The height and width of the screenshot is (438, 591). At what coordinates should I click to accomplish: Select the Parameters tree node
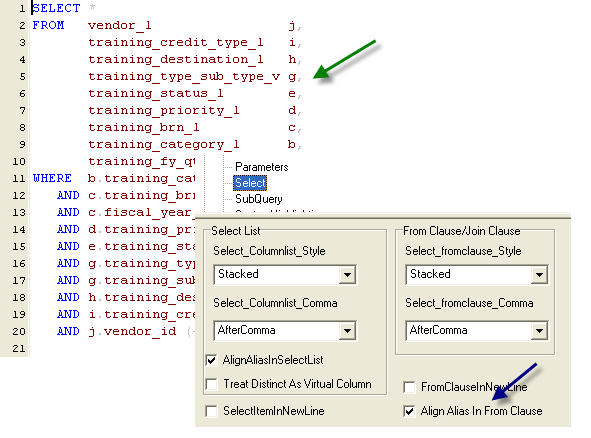262,167
